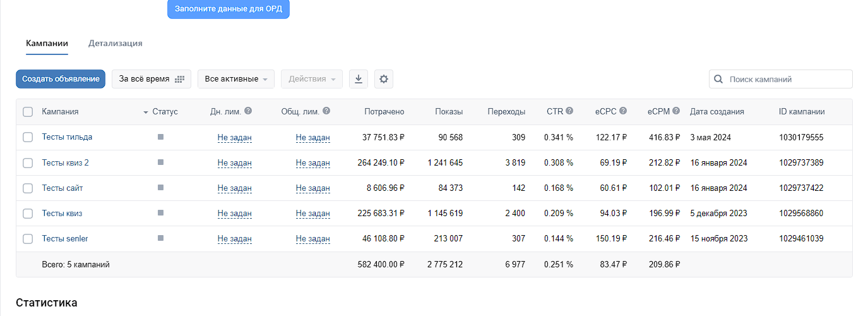
Task: Switch to the Детализация tab
Action: [115, 44]
